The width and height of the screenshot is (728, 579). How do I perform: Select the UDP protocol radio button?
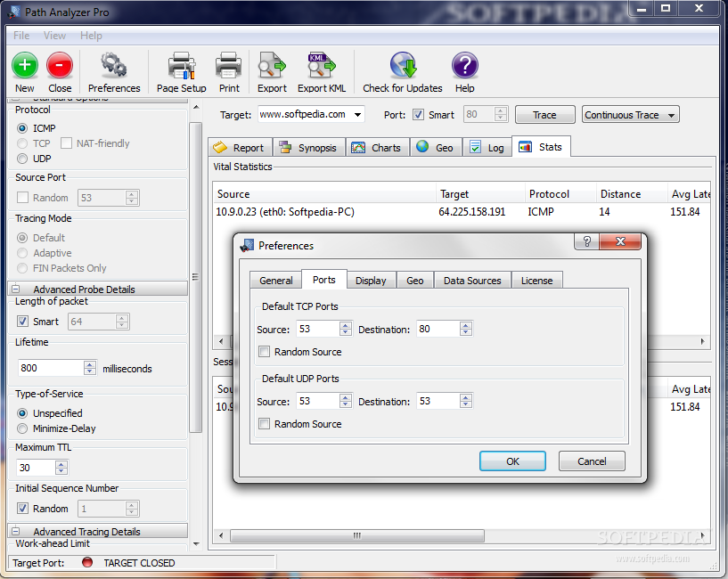coord(21,159)
